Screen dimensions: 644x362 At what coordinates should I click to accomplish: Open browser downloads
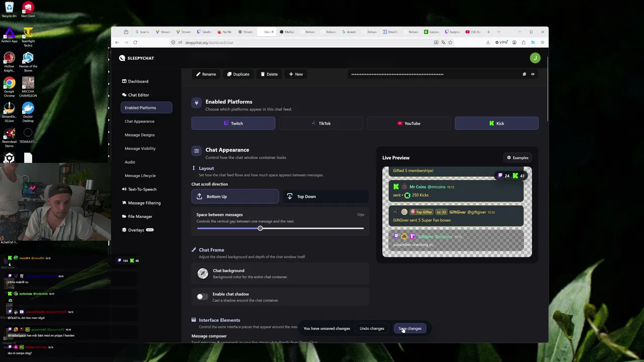(488, 42)
